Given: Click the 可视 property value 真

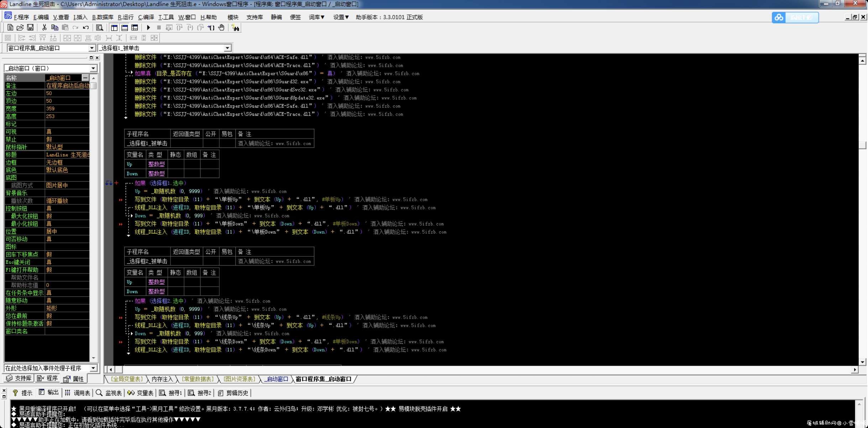Looking at the screenshot, I should (67, 132).
